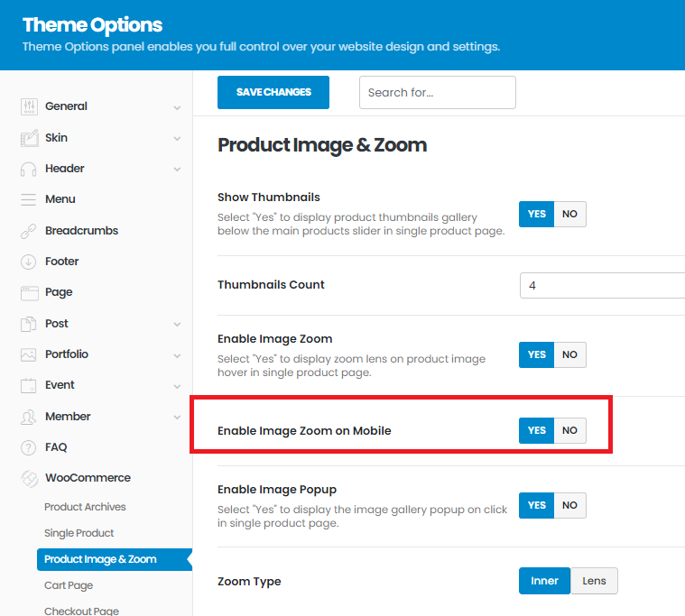This screenshot has height=616, width=685.
Task: Expand the Portfolio section chevron
Action: [x=177, y=355]
